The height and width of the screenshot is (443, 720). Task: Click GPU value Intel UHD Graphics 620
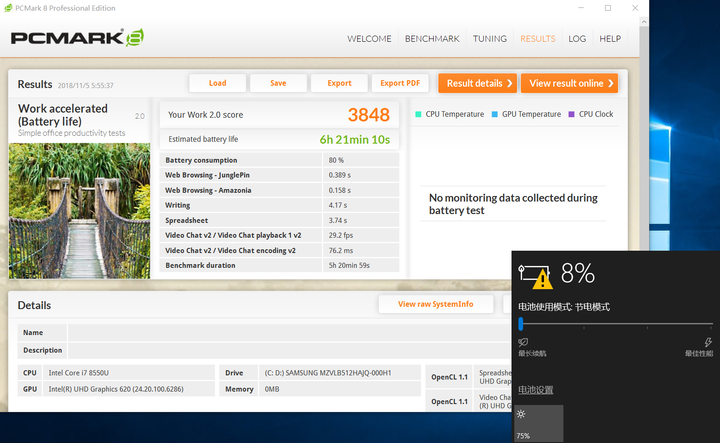[116, 389]
